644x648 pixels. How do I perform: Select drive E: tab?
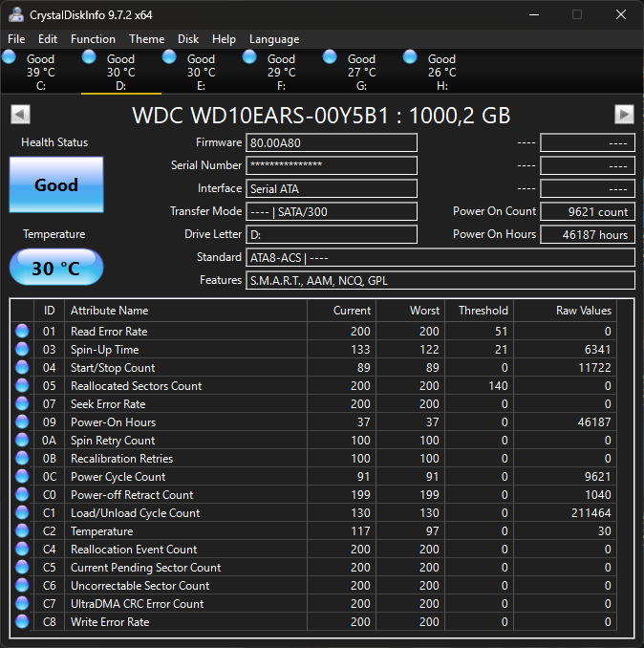coord(201,73)
